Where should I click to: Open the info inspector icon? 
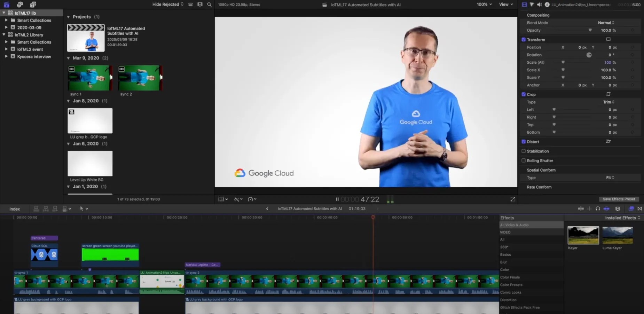pos(547,5)
